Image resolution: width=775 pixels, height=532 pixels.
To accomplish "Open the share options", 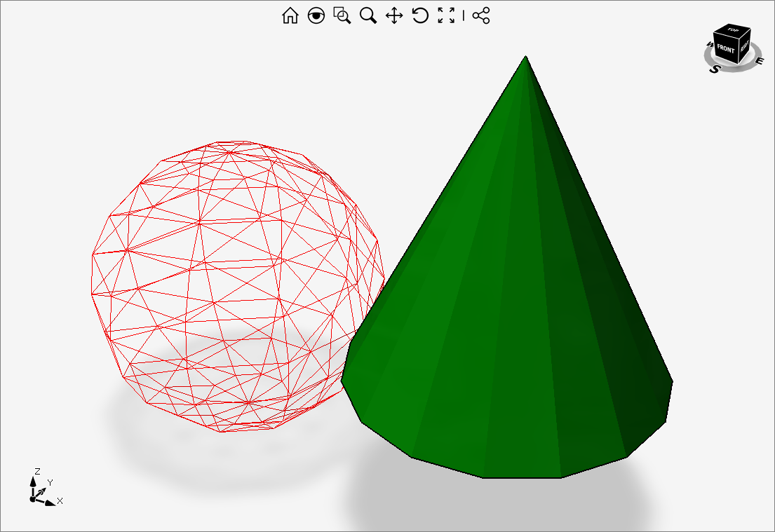I will 481,15.
